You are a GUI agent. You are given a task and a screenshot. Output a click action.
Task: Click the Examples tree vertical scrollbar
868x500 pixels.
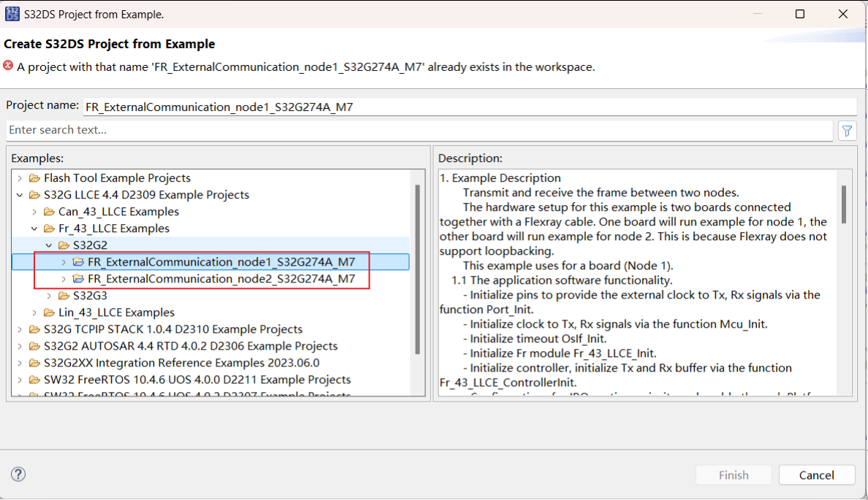[417, 269]
